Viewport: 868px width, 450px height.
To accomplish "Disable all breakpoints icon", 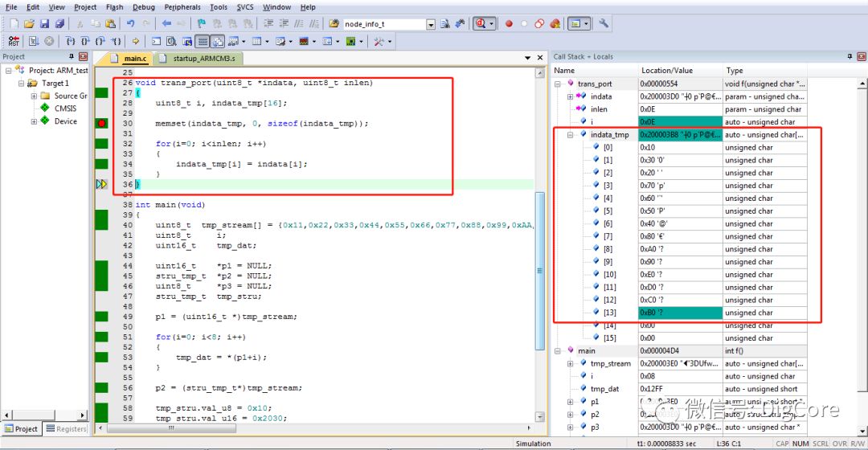I will click(x=539, y=24).
